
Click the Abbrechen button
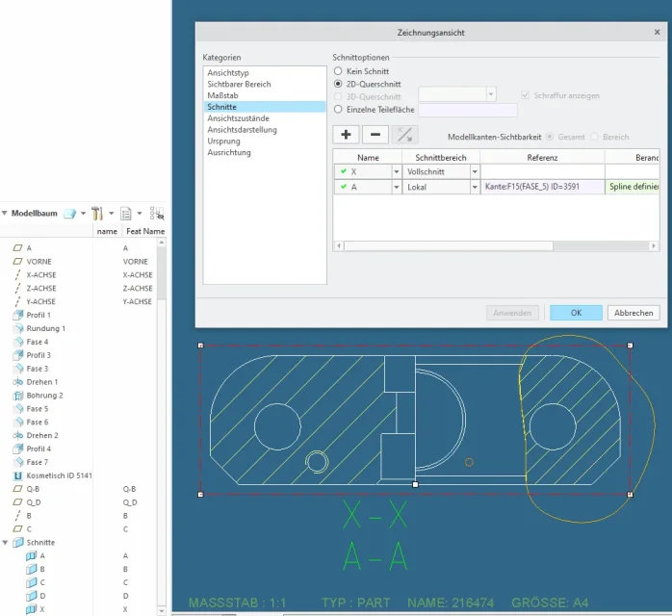[633, 313]
